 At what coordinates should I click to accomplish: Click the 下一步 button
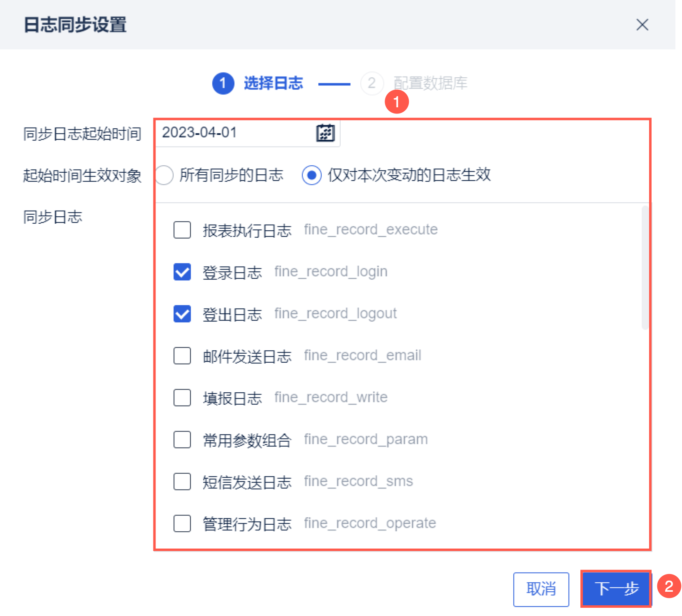coord(616,589)
